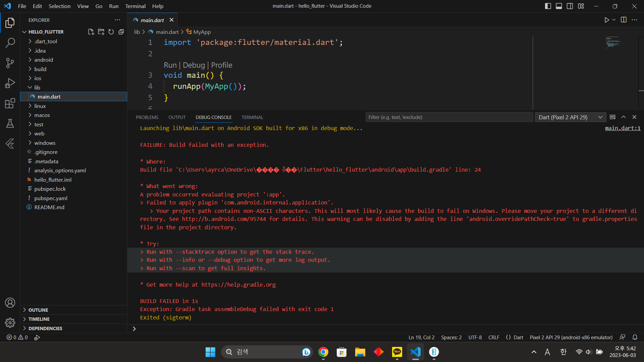Screen dimensions: 644x362
Task: Open the run options dropdown arrow
Action: (x=614, y=20)
